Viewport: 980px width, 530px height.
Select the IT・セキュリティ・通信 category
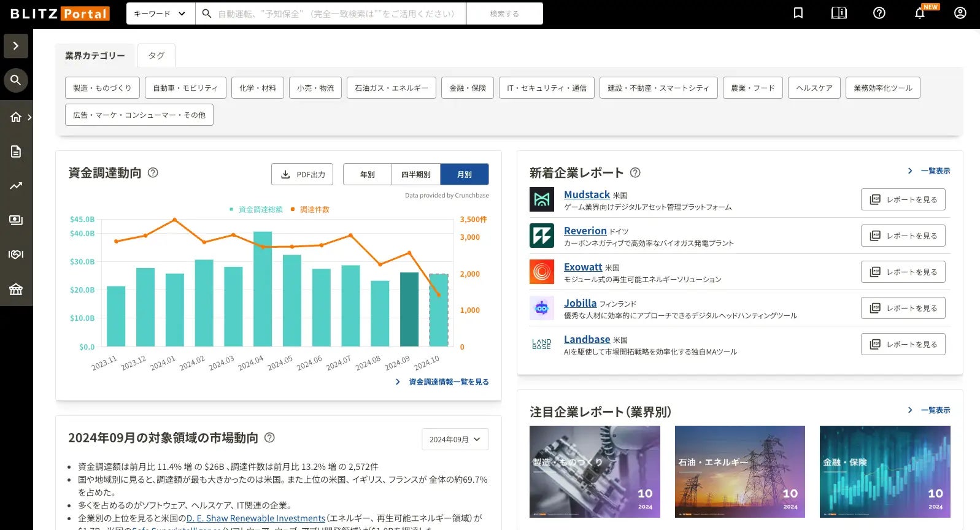(547, 88)
